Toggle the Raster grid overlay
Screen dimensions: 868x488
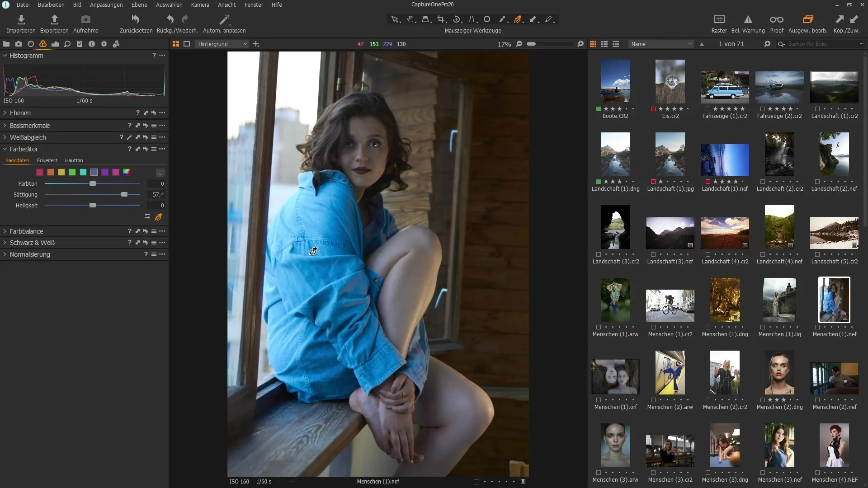pyautogui.click(x=719, y=19)
